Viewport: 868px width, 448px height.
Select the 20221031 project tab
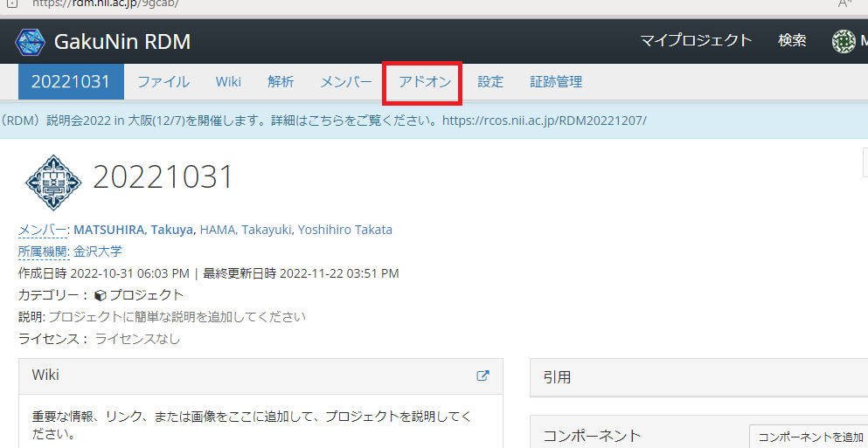pos(71,82)
